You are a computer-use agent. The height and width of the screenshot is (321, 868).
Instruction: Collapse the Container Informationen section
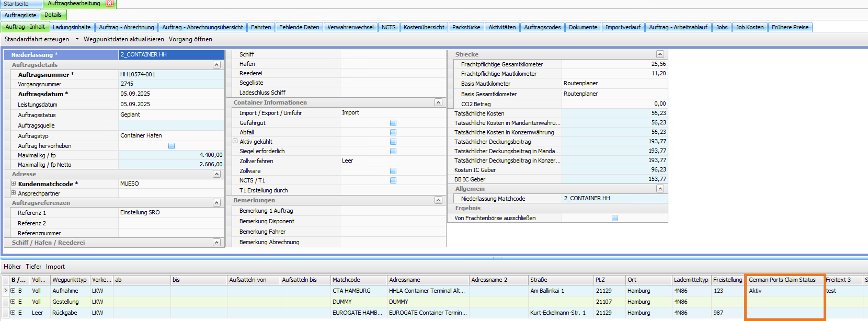click(438, 102)
